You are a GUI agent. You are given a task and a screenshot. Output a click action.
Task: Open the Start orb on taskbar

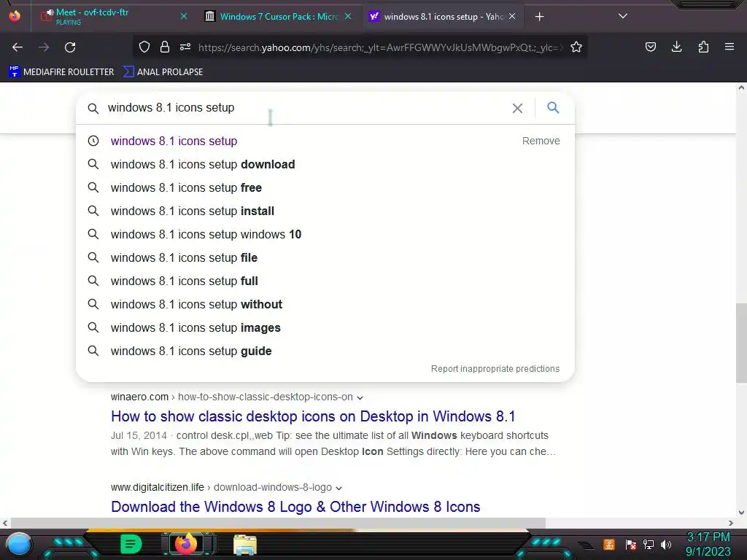(19, 544)
